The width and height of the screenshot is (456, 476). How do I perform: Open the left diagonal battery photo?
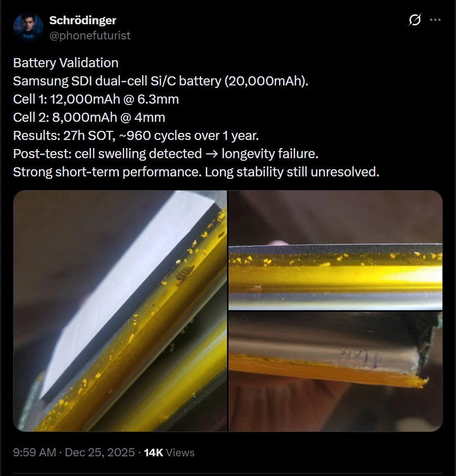(x=120, y=311)
